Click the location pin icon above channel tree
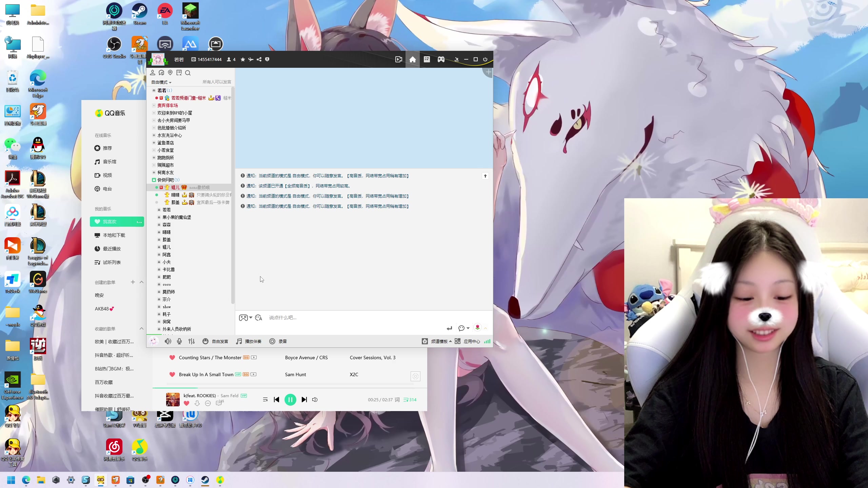This screenshot has width=868, height=488. tap(170, 73)
